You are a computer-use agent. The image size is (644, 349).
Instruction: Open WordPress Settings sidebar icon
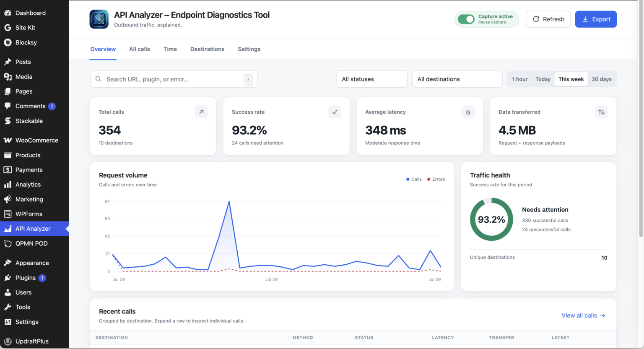point(8,322)
